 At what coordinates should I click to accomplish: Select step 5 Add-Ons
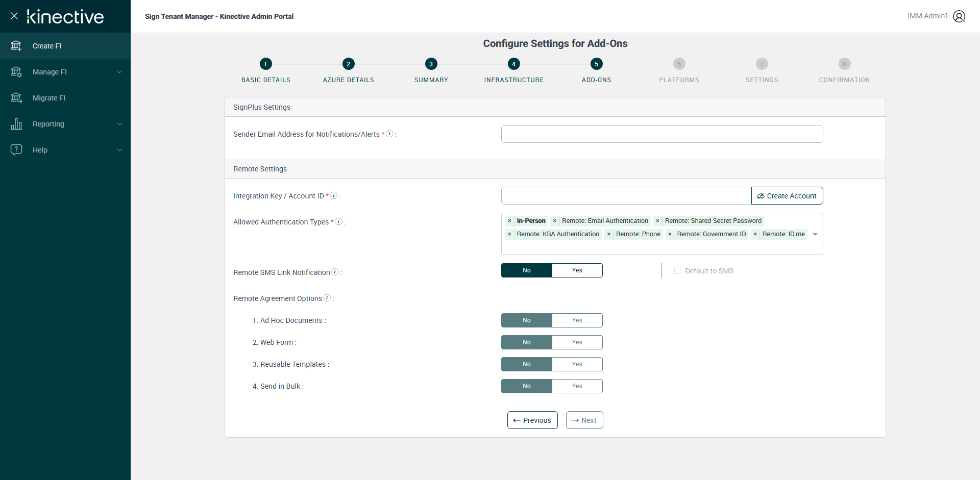pyautogui.click(x=596, y=64)
